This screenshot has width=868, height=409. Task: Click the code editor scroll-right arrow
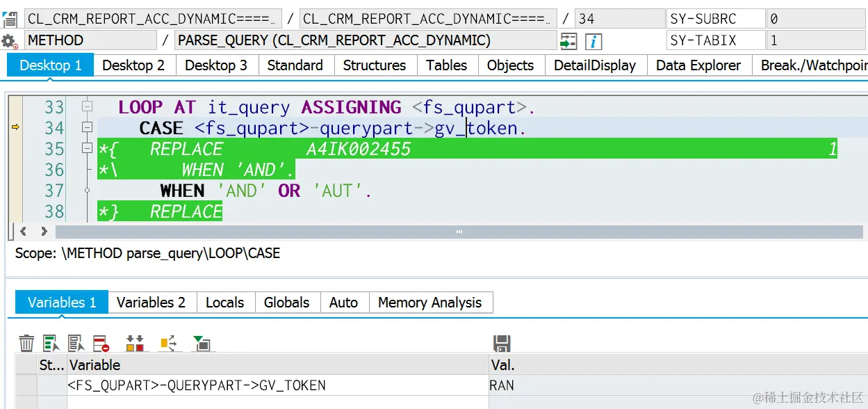(x=44, y=231)
